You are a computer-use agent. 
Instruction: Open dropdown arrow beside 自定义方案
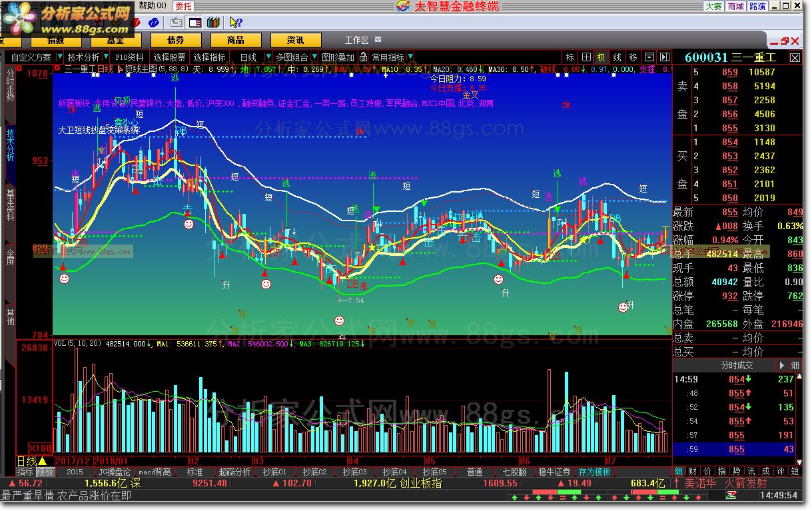(x=60, y=57)
